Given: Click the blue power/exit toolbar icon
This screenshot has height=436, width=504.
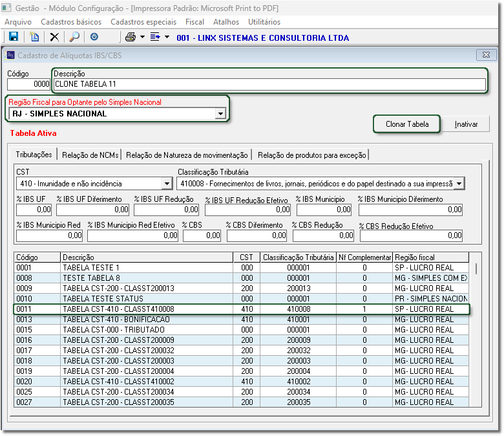Looking at the screenshot, I should point(94,38).
